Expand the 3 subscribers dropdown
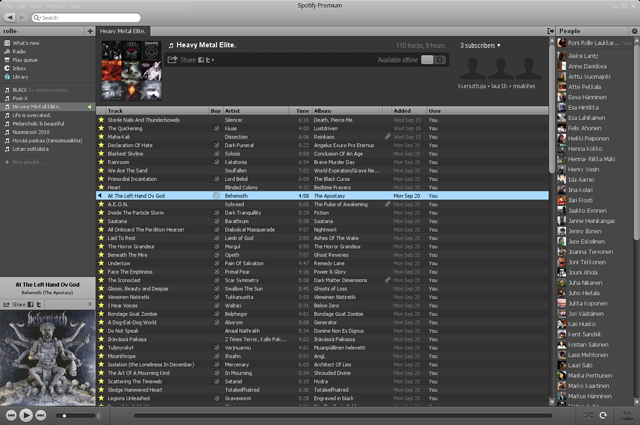Image resolution: width=640 pixels, height=425 pixels. 480,45
